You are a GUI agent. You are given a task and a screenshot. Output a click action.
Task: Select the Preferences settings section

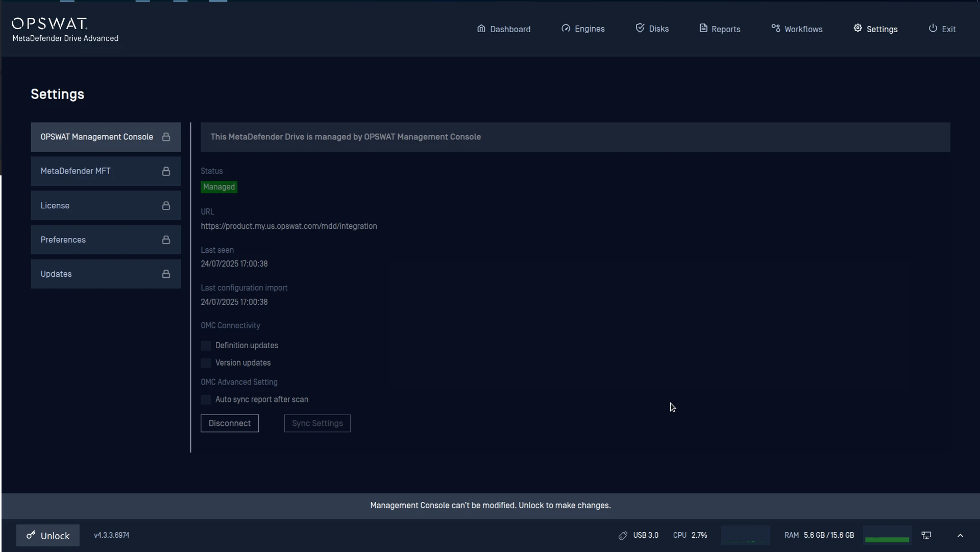point(106,240)
